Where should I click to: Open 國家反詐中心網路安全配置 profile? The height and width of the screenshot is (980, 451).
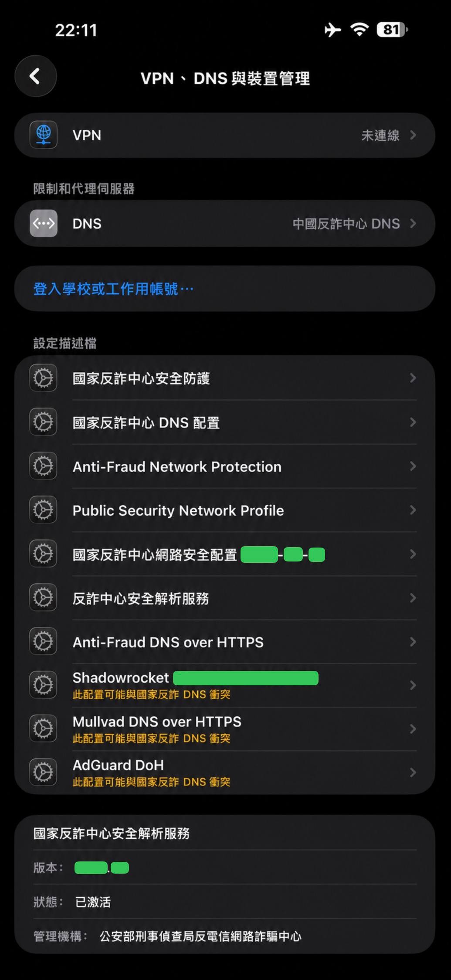[x=225, y=554]
